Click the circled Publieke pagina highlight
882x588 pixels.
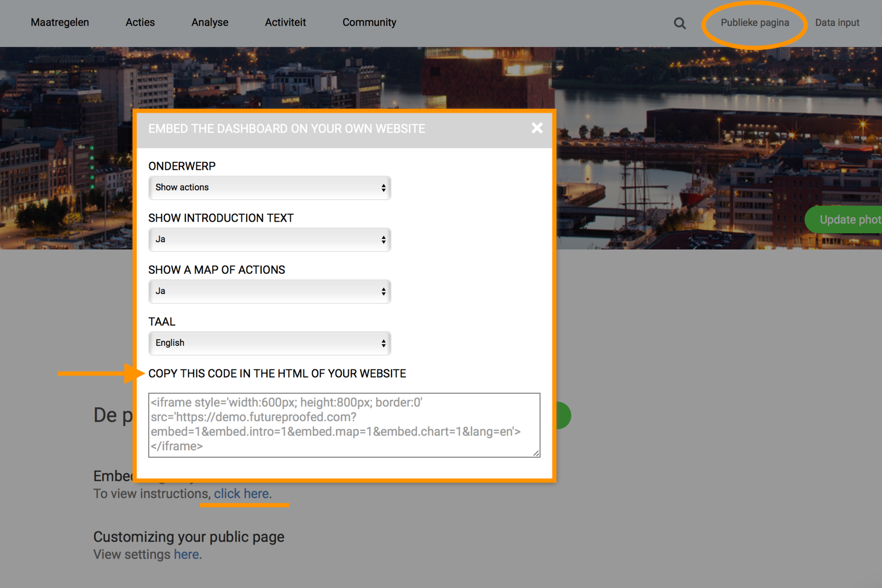(754, 22)
